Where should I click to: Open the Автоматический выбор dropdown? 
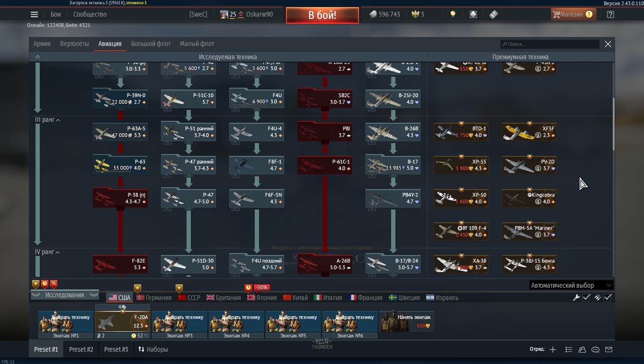[572, 285]
